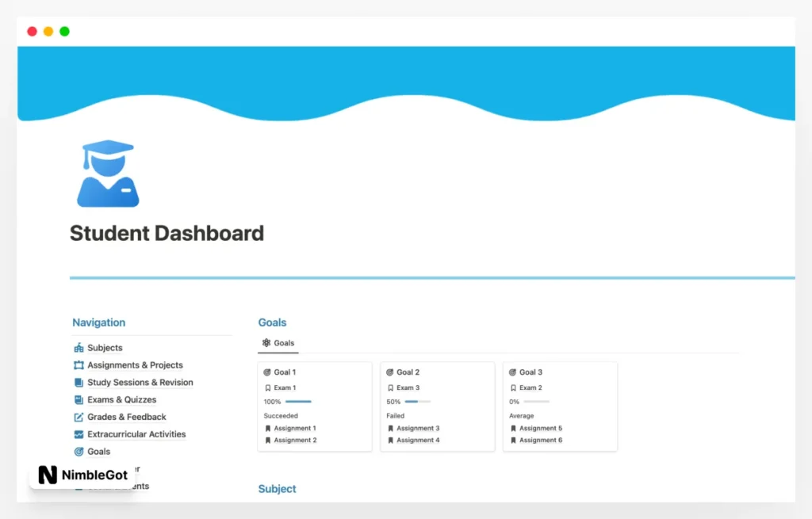Click the target icon on the Goal 3 card
The width and height of the screenshot is (812, 519).
click(513, 372)
